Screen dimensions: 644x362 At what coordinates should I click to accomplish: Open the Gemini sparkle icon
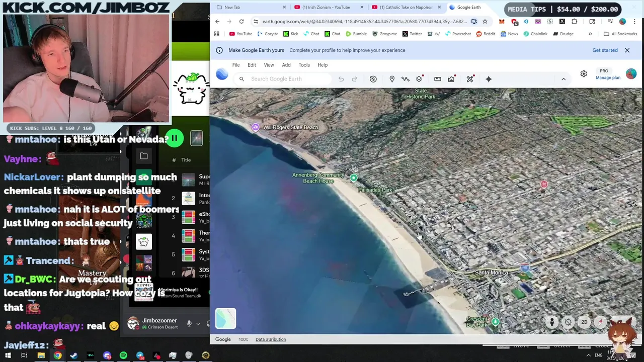click(489, 79)
